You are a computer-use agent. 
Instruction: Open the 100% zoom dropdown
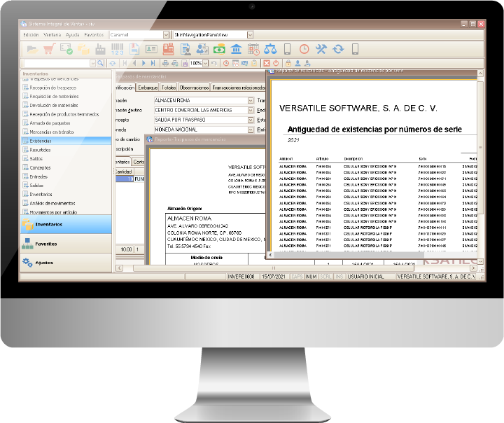coord(205,63)
